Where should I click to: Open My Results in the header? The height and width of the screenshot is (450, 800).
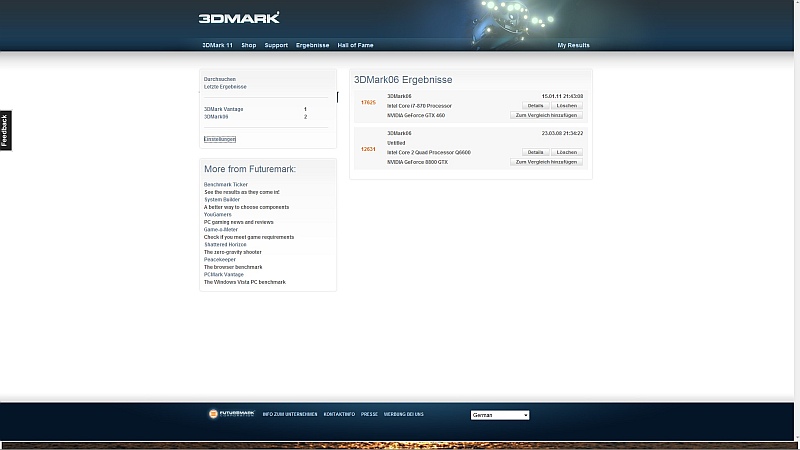coord(573,45)
